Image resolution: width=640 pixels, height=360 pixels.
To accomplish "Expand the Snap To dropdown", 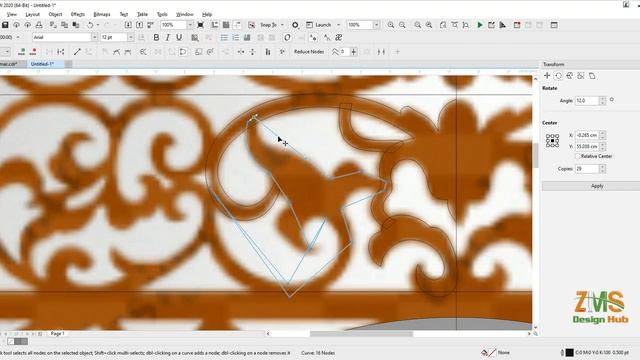I will tap(282, 25).
